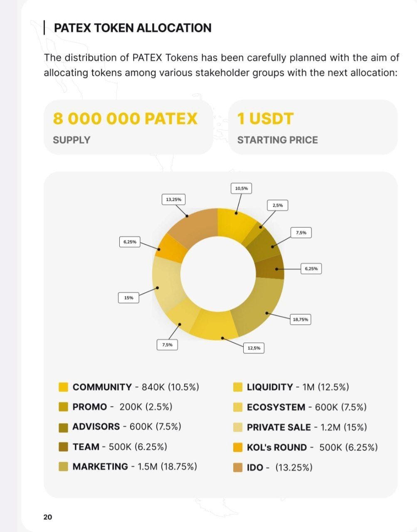Click page number 20 in the footer
Image resolution: width=417 pixels, height=532 pixels.
(48, 517)
